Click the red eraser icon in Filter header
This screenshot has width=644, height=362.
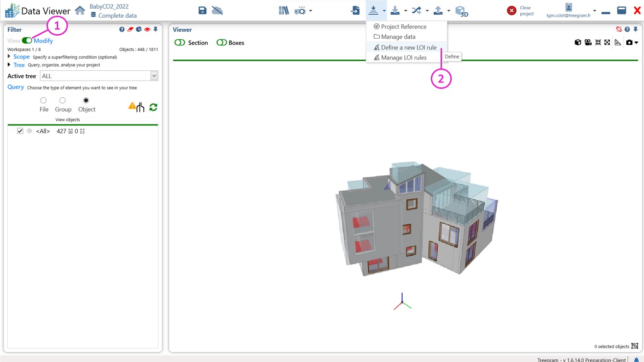click(x=130, y=30)
